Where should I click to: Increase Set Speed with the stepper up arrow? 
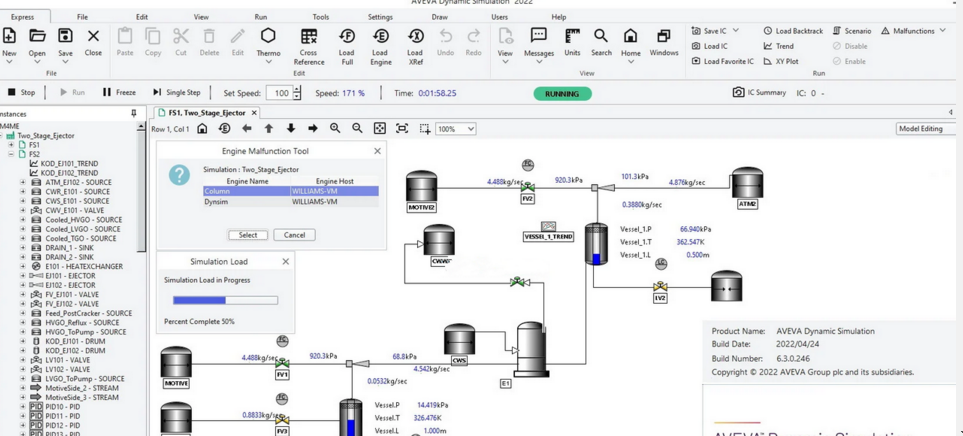298,90
